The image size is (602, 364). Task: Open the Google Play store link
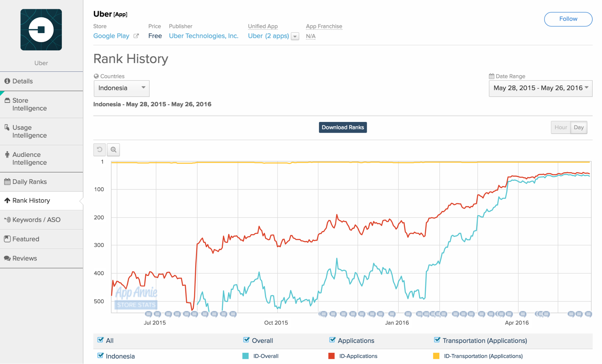(x=111, y=36)
